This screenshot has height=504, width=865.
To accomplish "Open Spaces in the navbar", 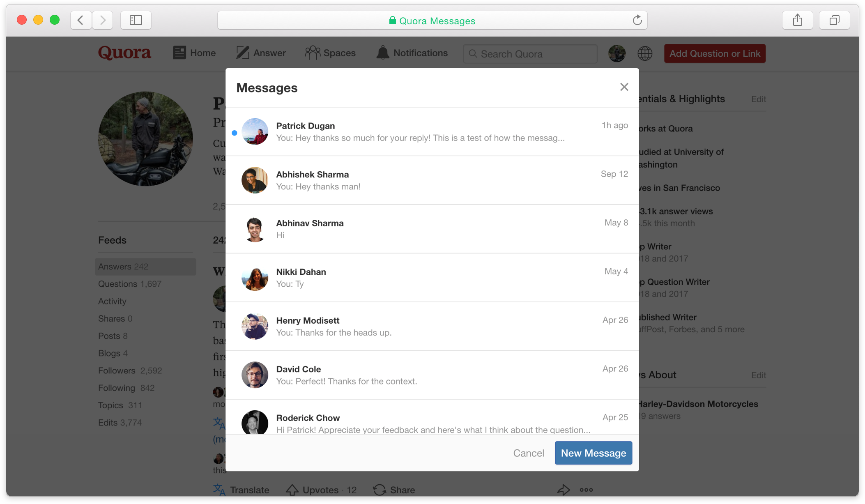I will tap(330, 53).
